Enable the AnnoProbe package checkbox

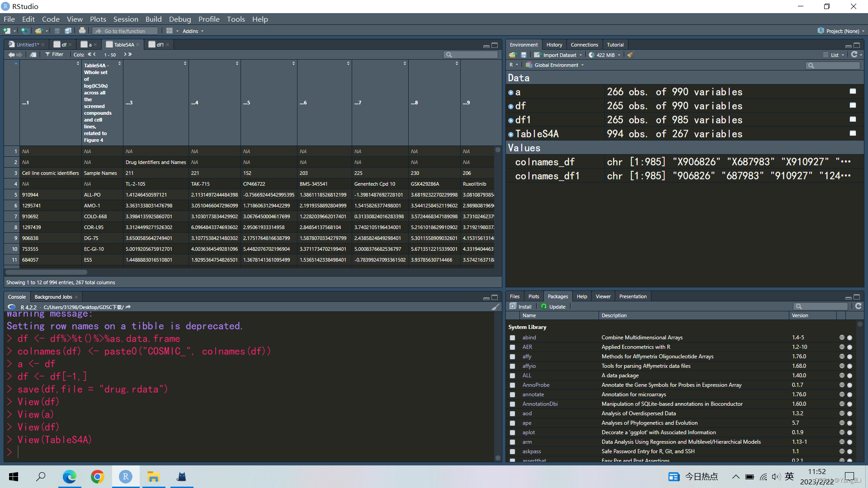click(x=512, y=385)
